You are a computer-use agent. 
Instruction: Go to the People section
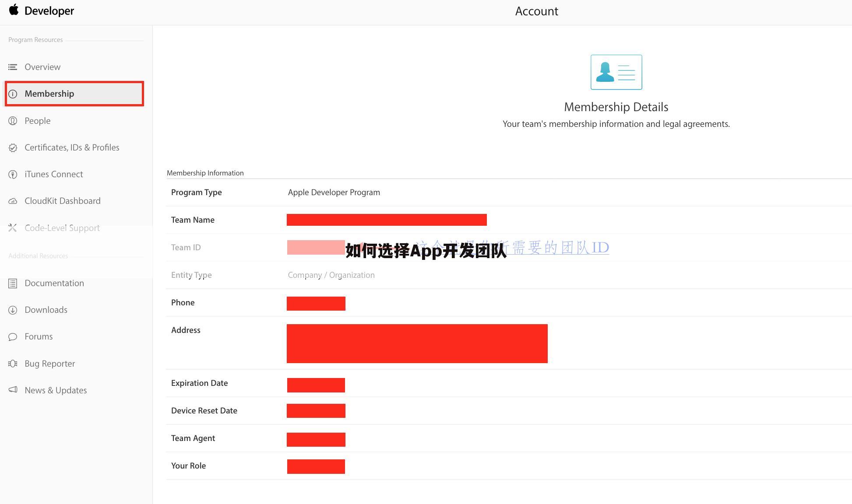click(38, 121)
